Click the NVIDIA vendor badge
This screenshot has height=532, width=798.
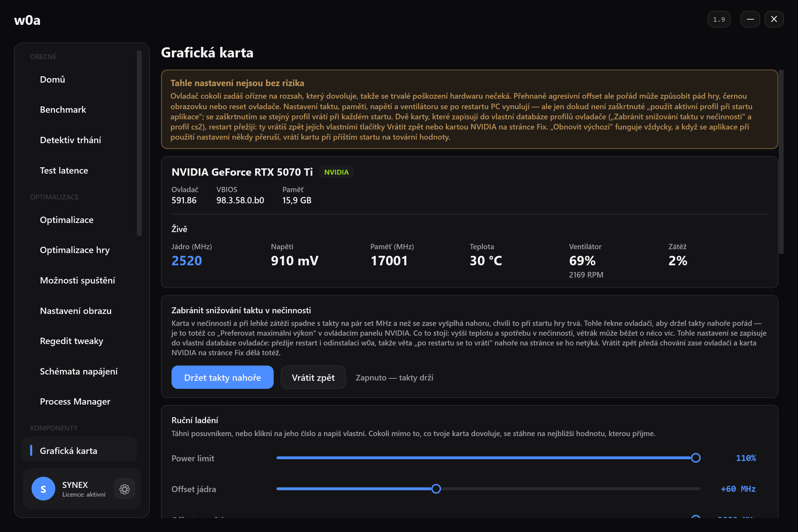coord(336,172)
